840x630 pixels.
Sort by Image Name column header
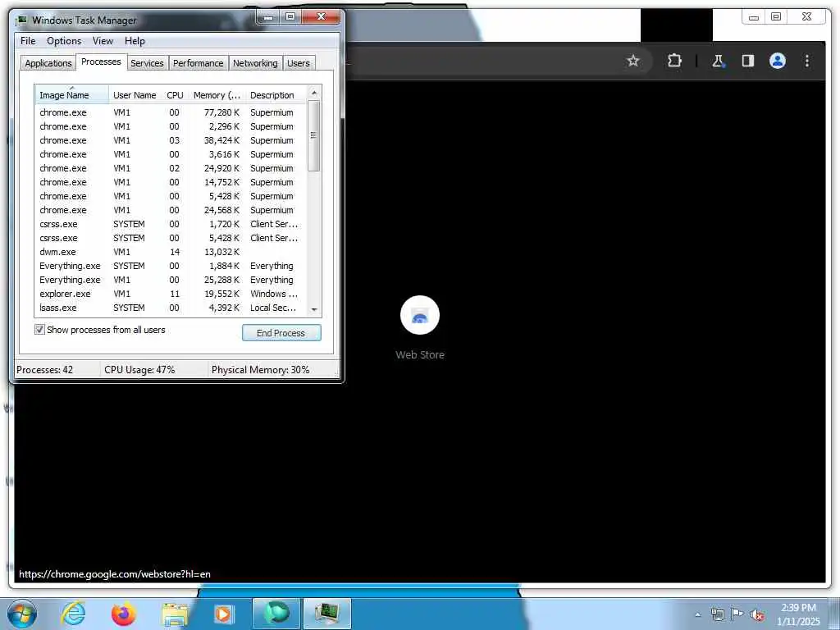coord(72,95)
